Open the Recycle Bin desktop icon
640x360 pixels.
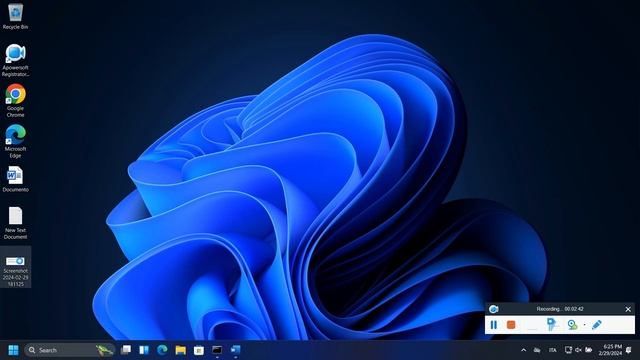coord(16,16)
